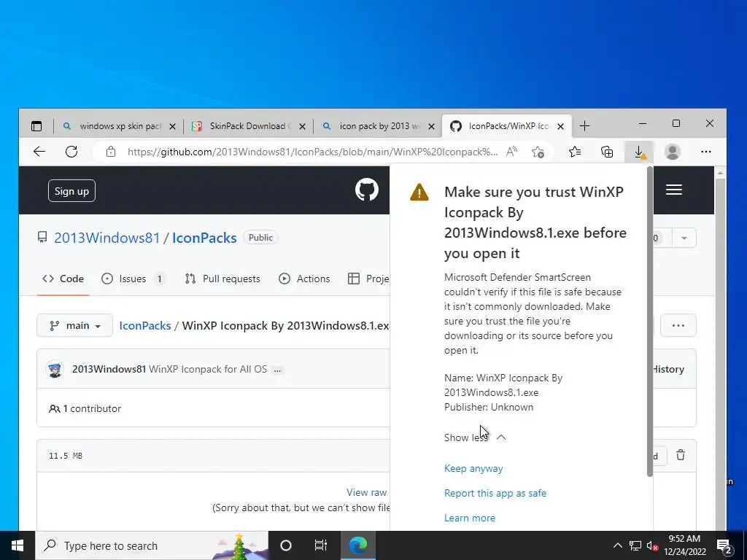Click the Public repository badge
747x560 pixels.
260,238
